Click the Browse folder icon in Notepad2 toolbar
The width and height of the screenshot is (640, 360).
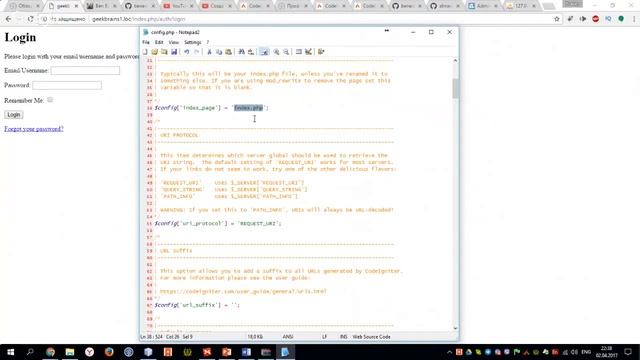click(164, 52)
